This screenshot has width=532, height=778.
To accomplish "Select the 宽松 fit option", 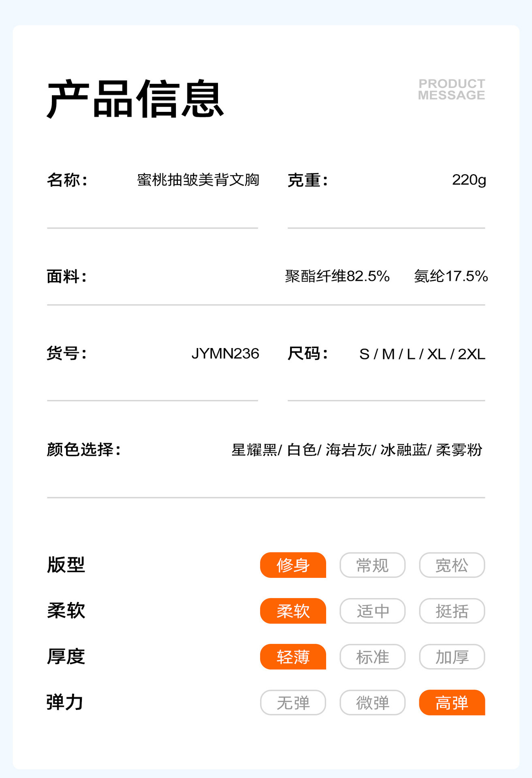I will 452,565.
